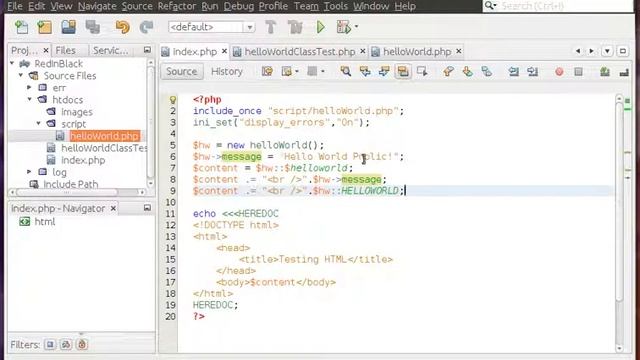Click the Toggle Bookmark icon
The image size is (640, 360).
[x=487, y=72]
